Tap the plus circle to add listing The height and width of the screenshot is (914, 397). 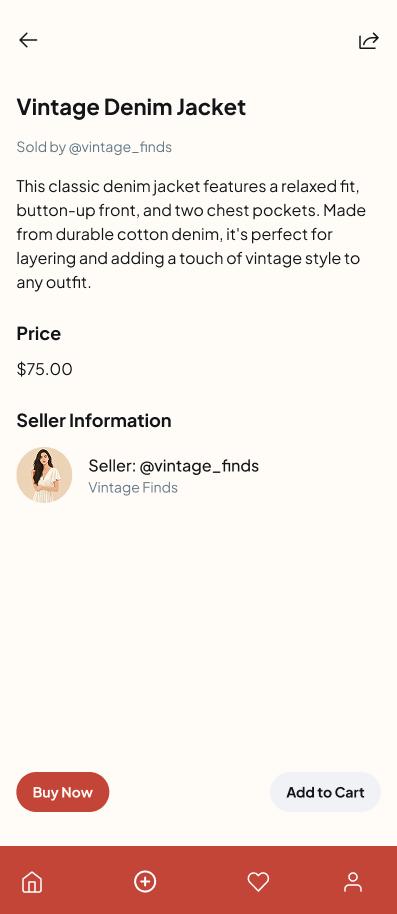tap(145, 881)
